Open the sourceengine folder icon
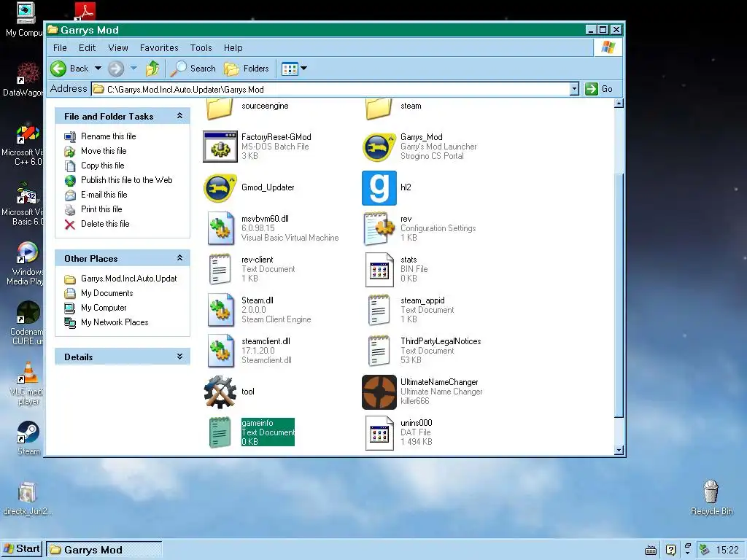This screenshot has height=560, width=747. point(220,109)
